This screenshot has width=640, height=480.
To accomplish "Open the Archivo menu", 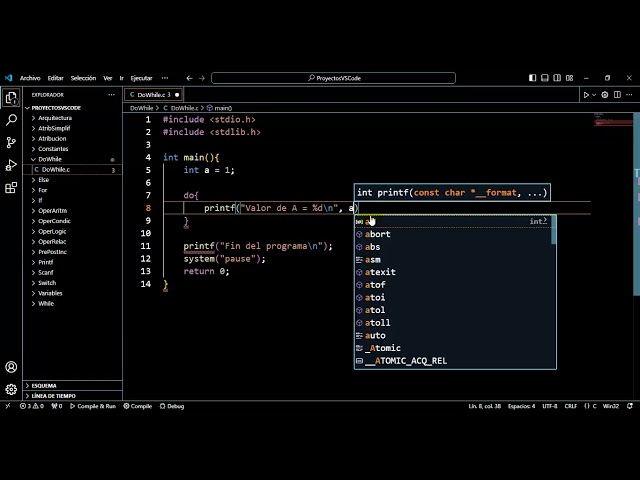I will [x=30, y=77].
